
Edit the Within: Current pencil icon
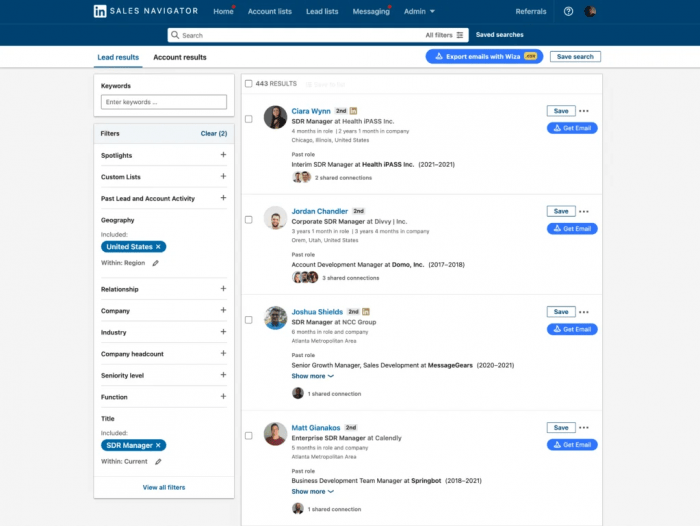(x=158, y=462)
